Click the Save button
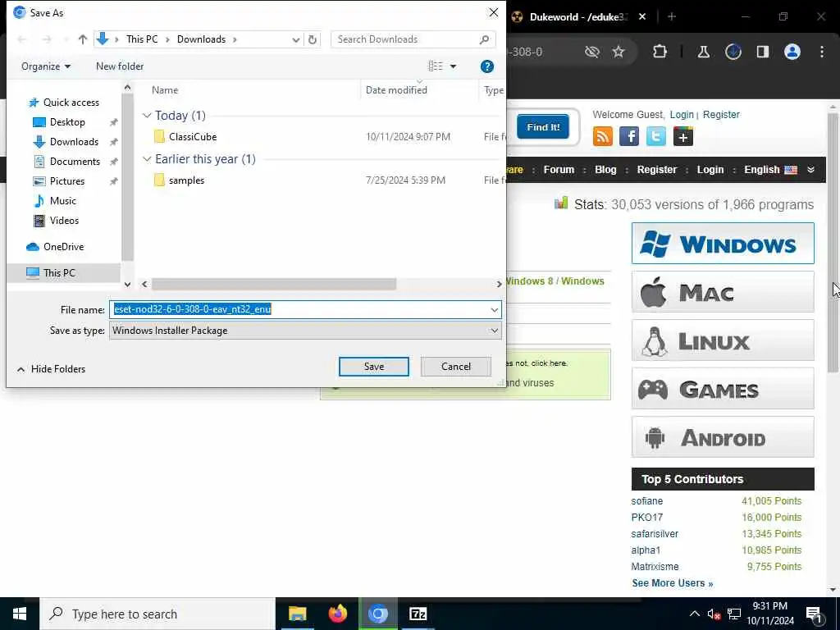Viewport: 840px width, 630px height. [x=374, y=367]
